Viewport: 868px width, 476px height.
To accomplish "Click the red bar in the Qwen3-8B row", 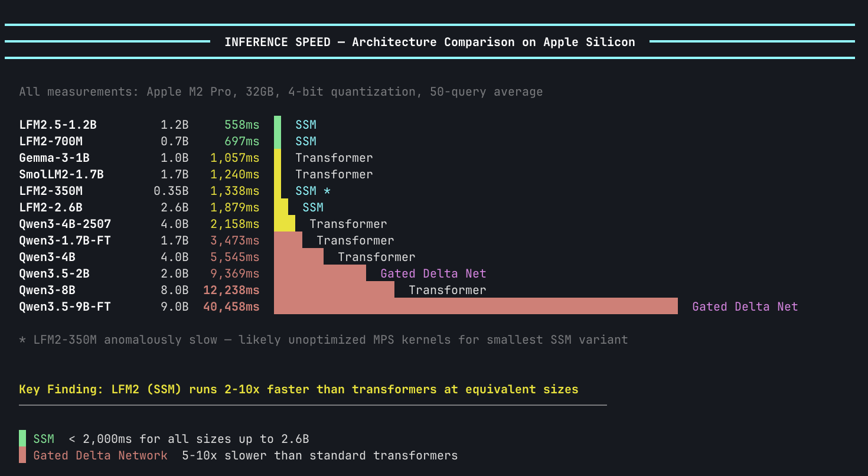I will (x=334, y=289).
